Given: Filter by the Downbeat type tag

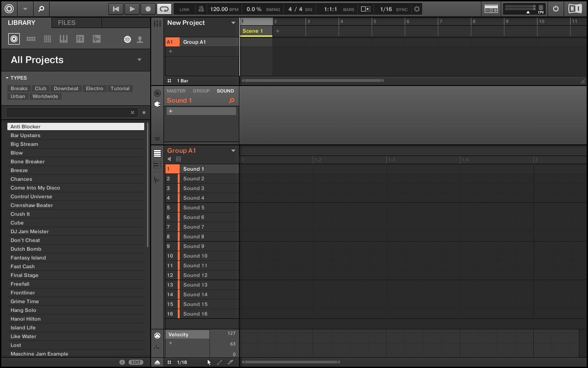Looking at the screenshot, I should [x=66, y=88].
